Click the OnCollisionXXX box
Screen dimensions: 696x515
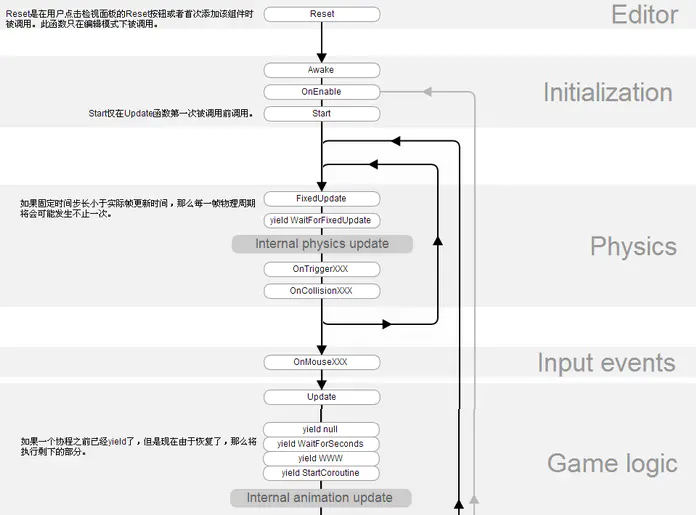click(x=322, y=291)
